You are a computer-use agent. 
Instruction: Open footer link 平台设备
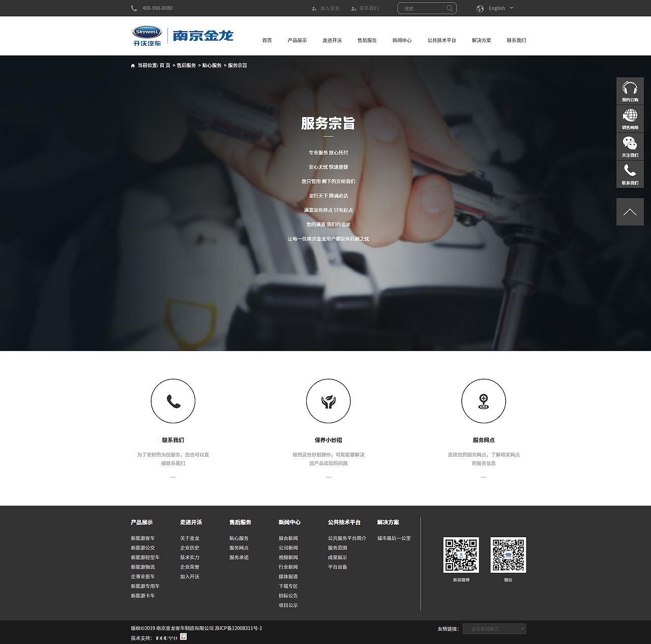pyautogui.click(x=338, y=567)
